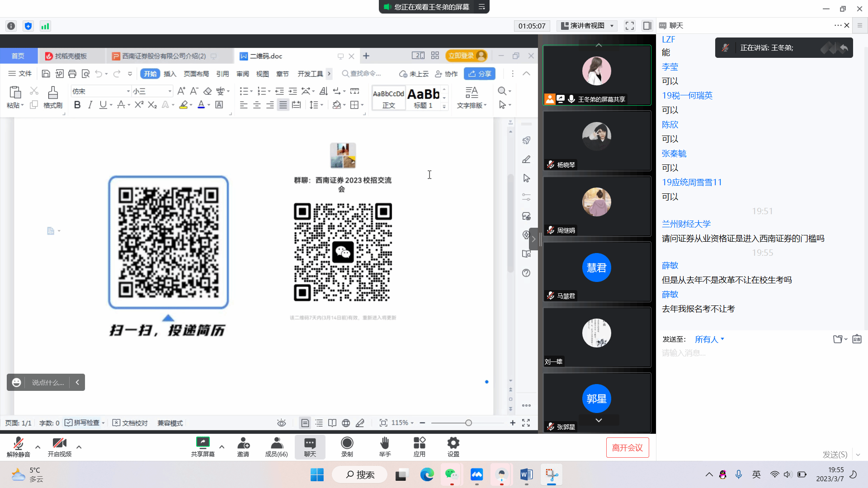
Task: Click the print icon in WPS toolbar
Action: coord(72,74)
